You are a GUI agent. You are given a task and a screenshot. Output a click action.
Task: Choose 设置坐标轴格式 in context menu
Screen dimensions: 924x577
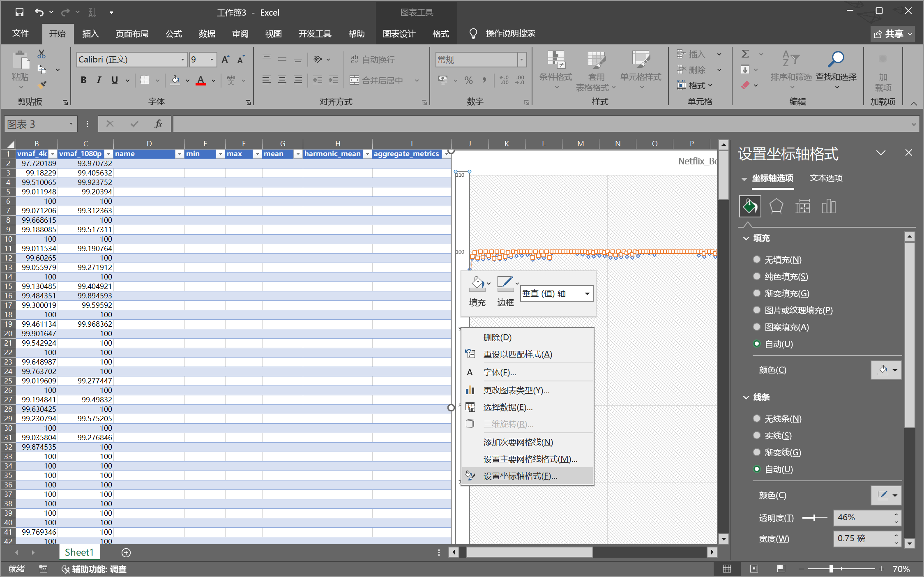click(528, 476)
